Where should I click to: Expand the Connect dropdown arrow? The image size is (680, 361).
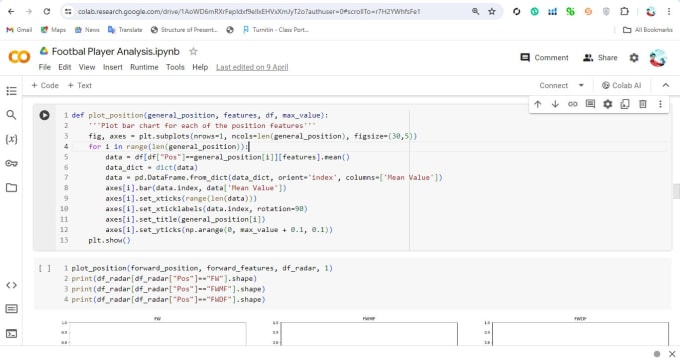coord(581,85)
